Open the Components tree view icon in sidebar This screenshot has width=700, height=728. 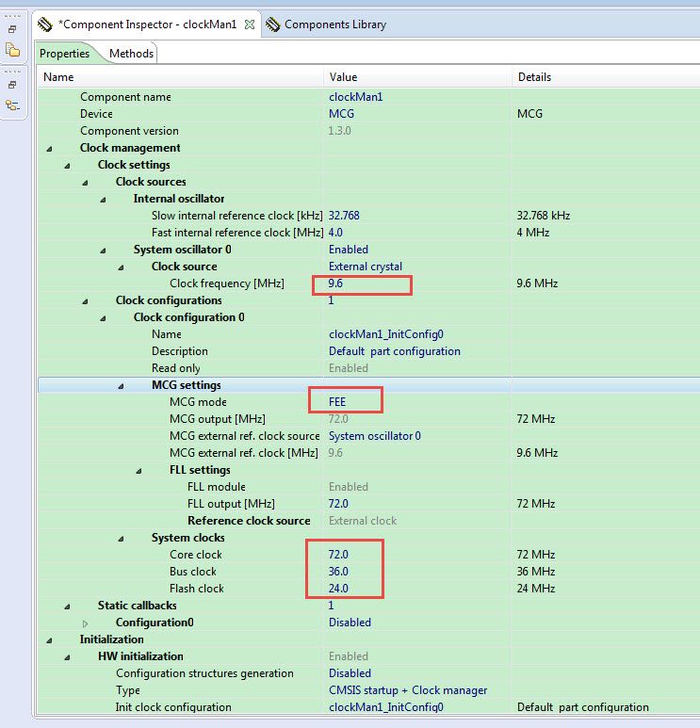[x=12, y=105]
